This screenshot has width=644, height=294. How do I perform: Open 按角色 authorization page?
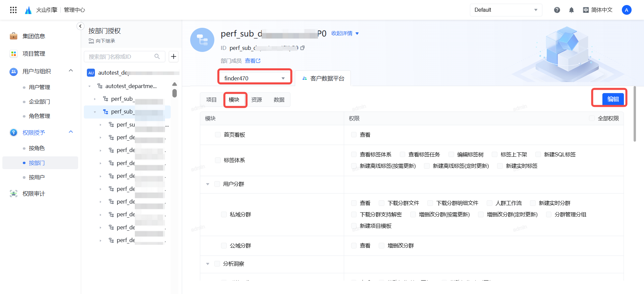(37, 148)
